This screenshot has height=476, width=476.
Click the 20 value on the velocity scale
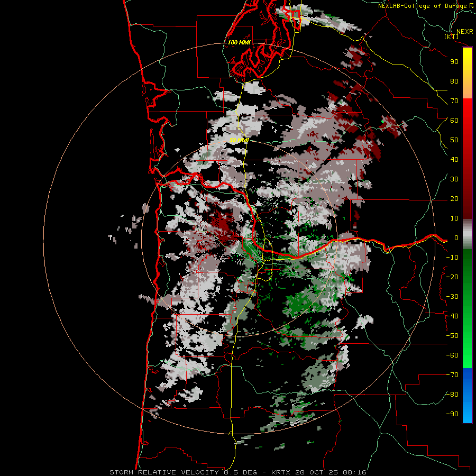click(454, 199)
